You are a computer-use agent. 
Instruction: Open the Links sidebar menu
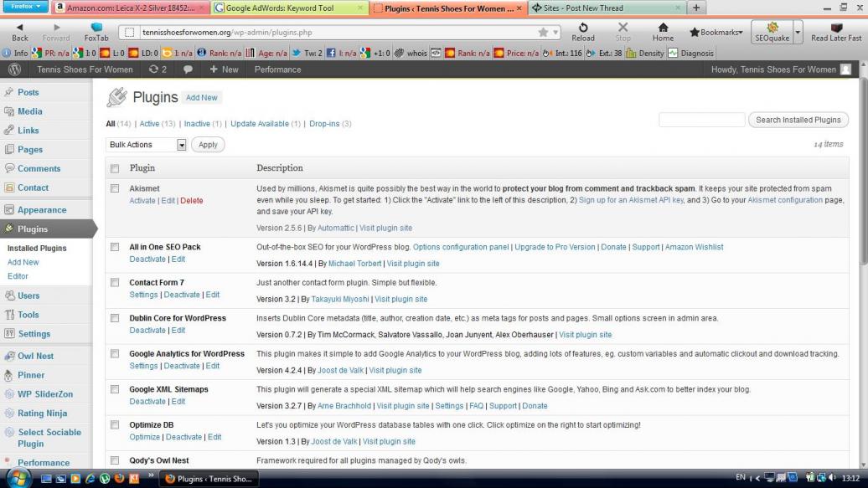[x=28, y=131]
